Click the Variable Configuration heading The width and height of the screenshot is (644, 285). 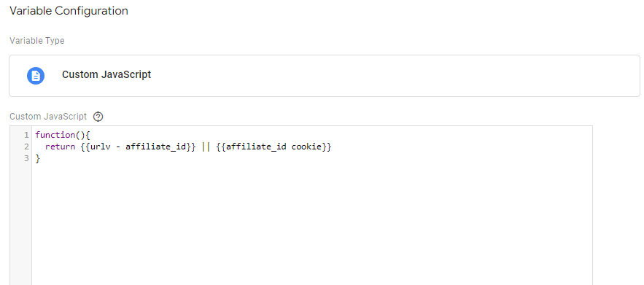(69, 11)
